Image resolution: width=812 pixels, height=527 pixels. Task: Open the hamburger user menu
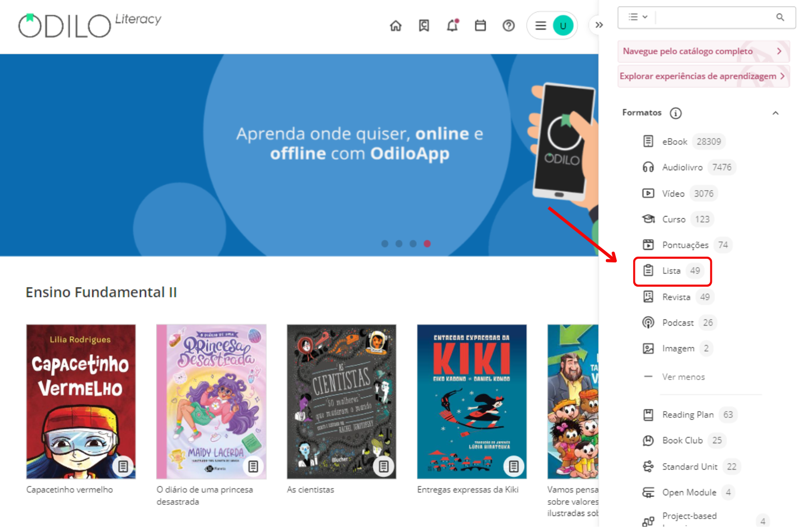tap(540, 25)
